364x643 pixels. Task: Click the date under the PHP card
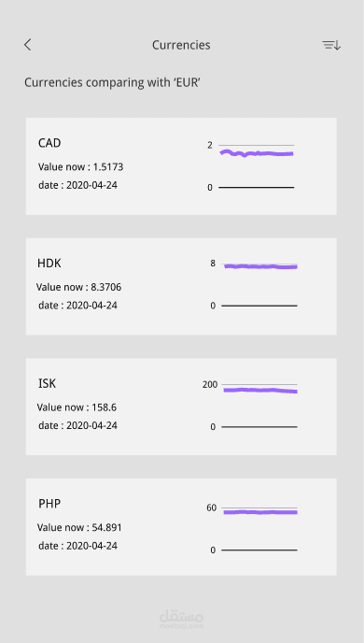click(77, 546)
